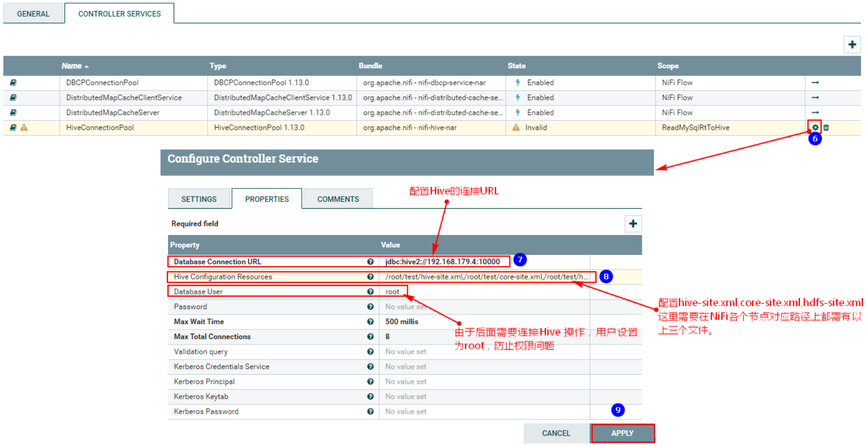
Task: Select the DBCPConnectionPool name cell
Action: coord(134,83)
